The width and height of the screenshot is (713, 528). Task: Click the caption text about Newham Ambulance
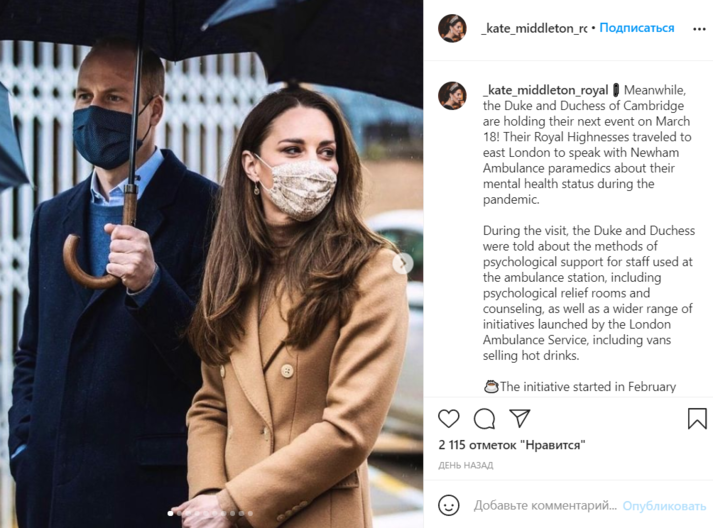587,145
